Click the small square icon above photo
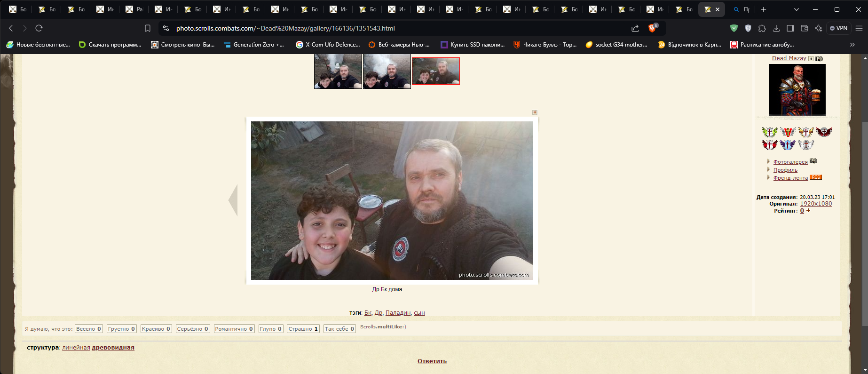868x374 pixels. pyautogui.click(x=535, y=112)
